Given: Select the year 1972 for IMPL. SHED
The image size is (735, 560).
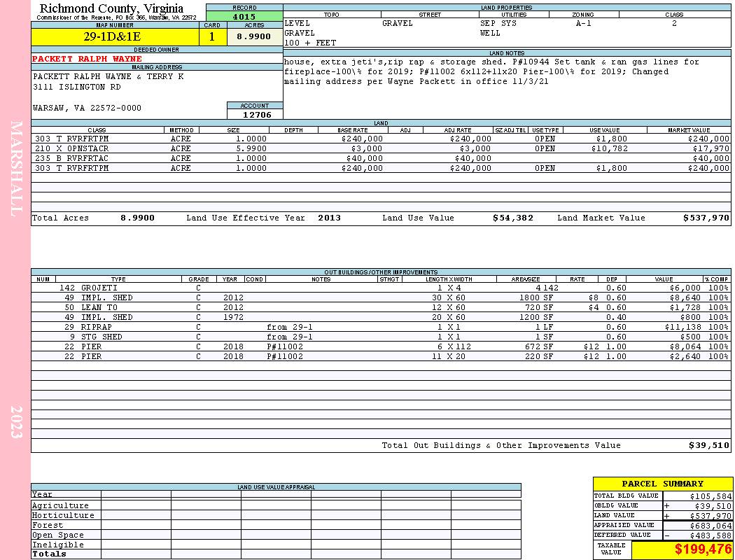Looking at the screenshot, I should 233,317.
